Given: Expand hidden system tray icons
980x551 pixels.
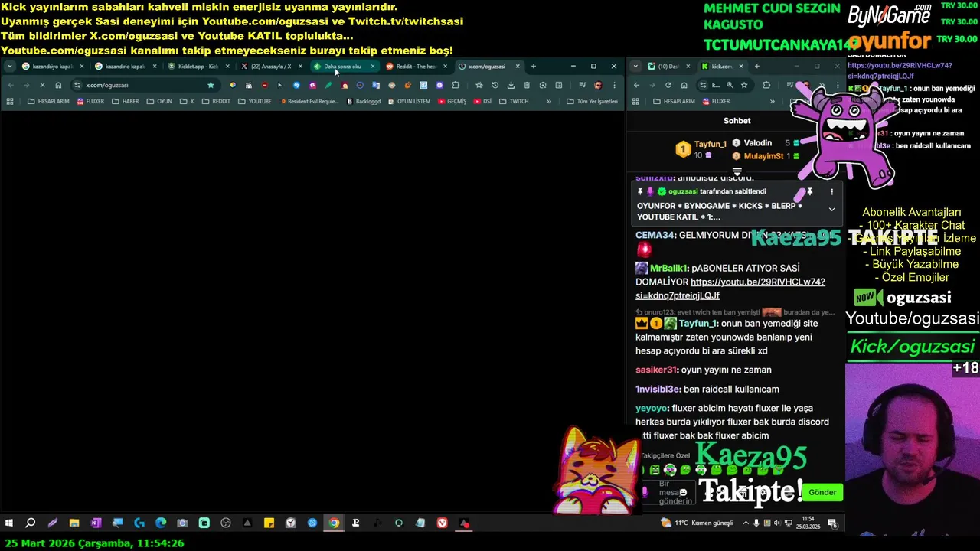Looking at the screenshot, I should [x=746, y=523].
